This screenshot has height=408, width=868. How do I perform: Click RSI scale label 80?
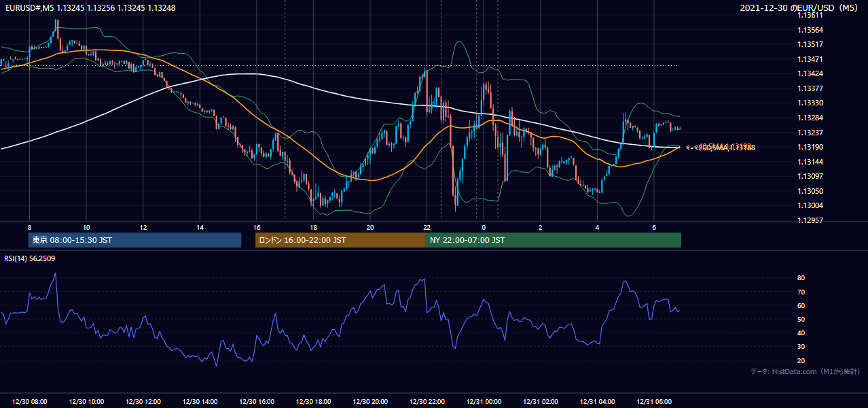801,278
